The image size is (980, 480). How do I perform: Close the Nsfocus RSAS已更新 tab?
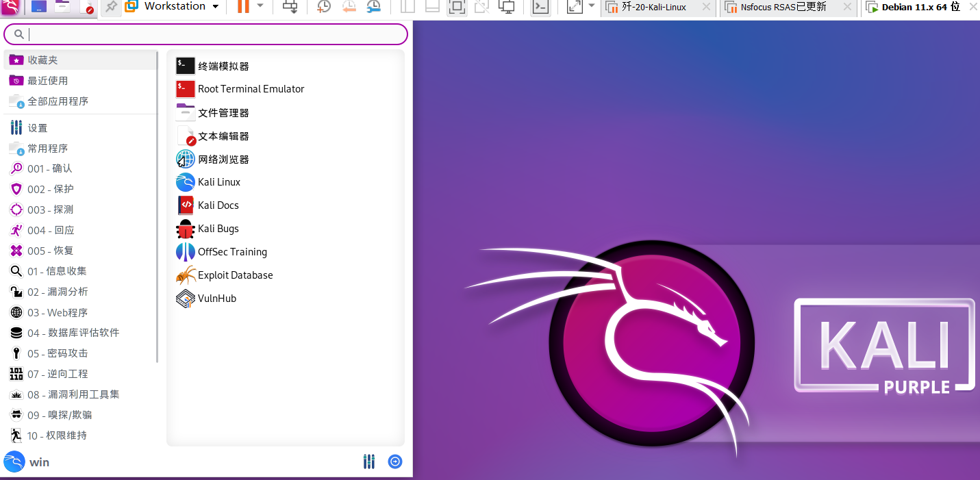tap(848, 7)
